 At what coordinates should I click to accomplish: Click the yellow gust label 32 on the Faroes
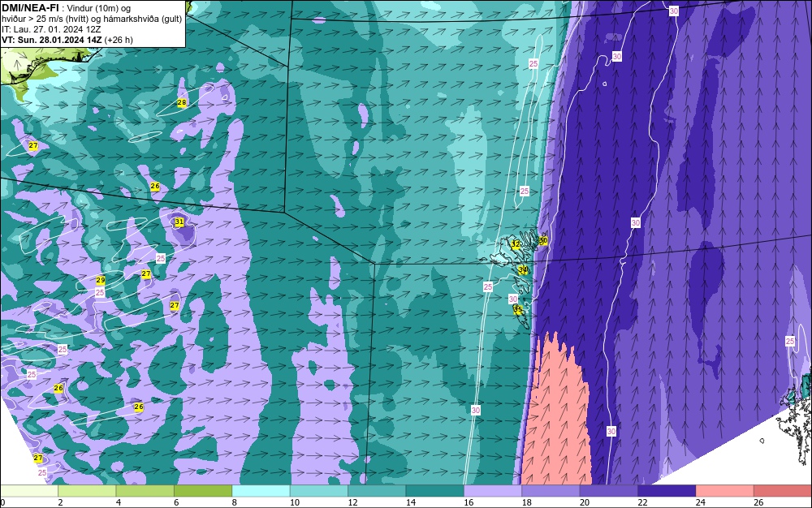(516, 244)
